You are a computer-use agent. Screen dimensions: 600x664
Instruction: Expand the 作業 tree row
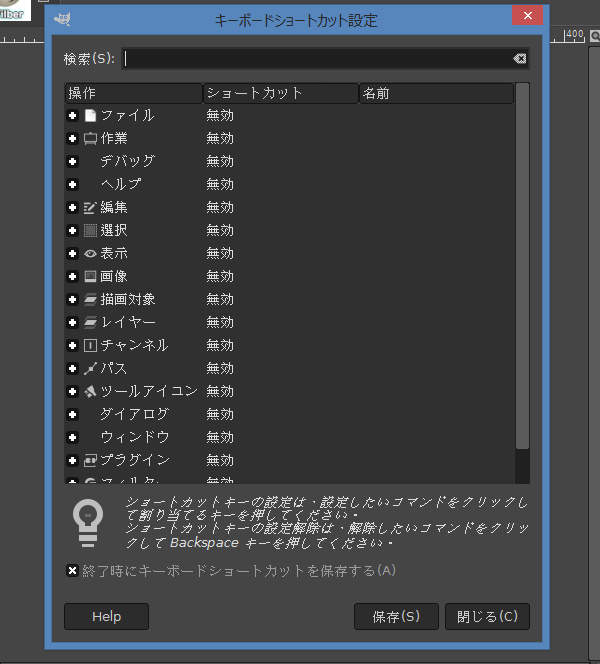tap(72, 138)
